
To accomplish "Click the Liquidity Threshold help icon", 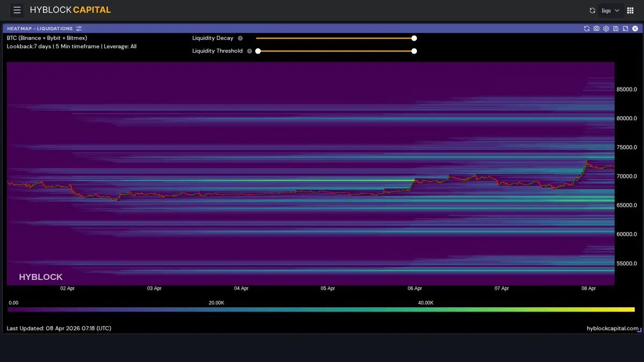I will [x=250, y=51].
